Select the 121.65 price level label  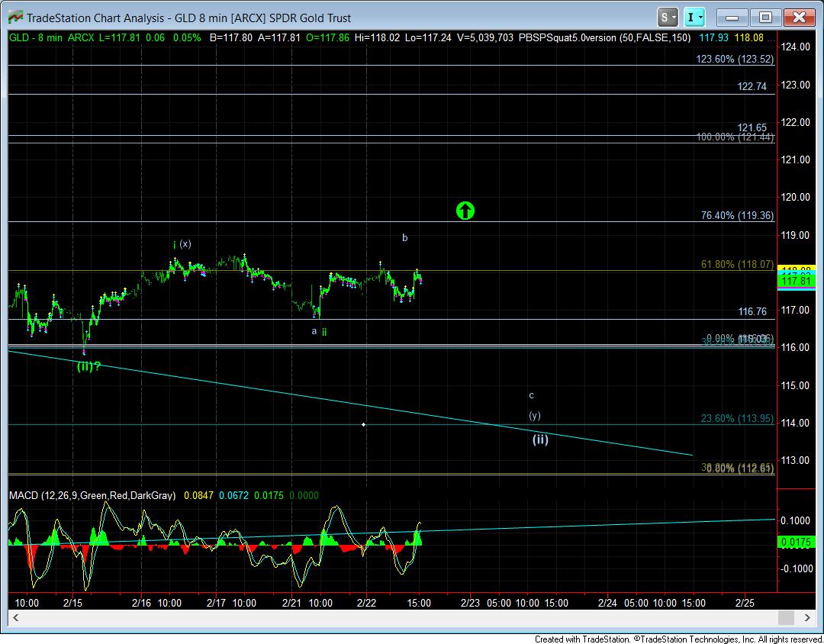(x=752, y=127)
